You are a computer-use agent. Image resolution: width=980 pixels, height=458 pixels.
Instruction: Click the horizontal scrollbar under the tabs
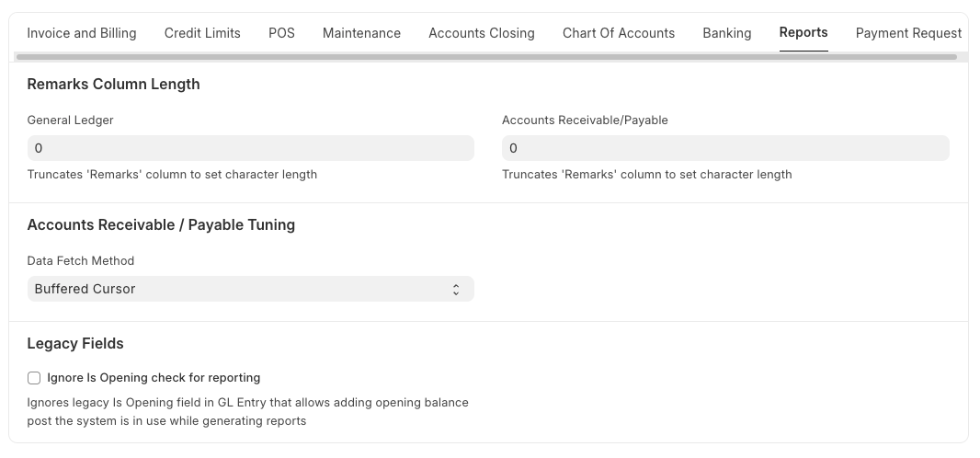(487, 57)
